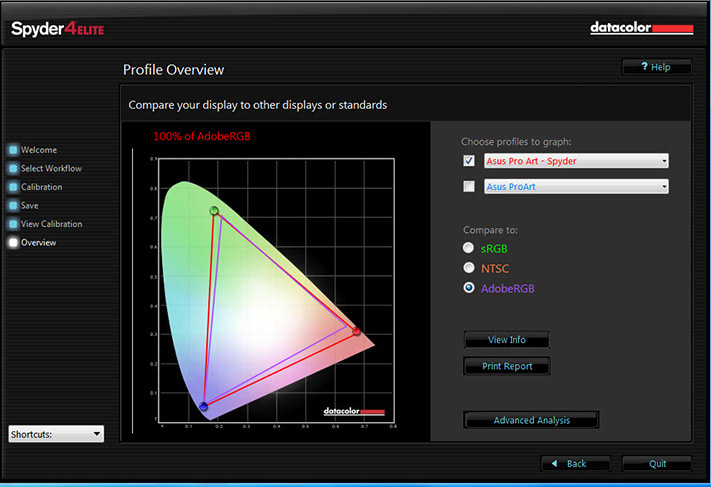Open Advanced Analysis
The width and height of the screenshot is (711, 487).
click(531, 420)
